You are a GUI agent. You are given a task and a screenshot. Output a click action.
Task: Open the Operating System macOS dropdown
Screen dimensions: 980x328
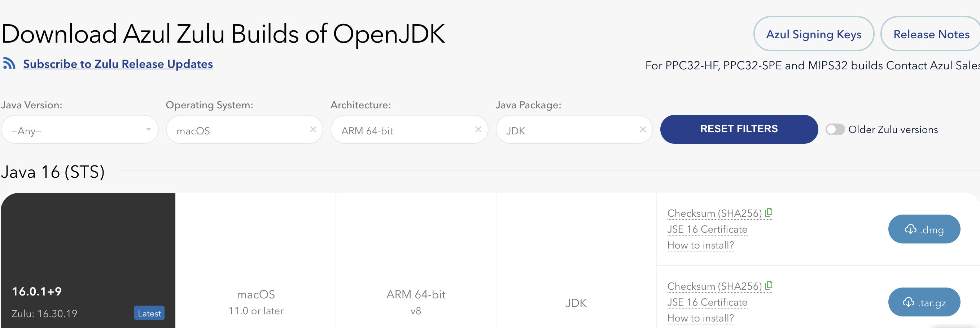(x=244, y=130)
